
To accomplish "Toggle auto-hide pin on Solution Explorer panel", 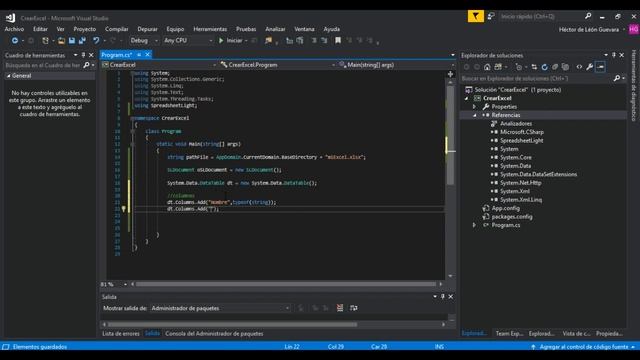I will (613, 55).
